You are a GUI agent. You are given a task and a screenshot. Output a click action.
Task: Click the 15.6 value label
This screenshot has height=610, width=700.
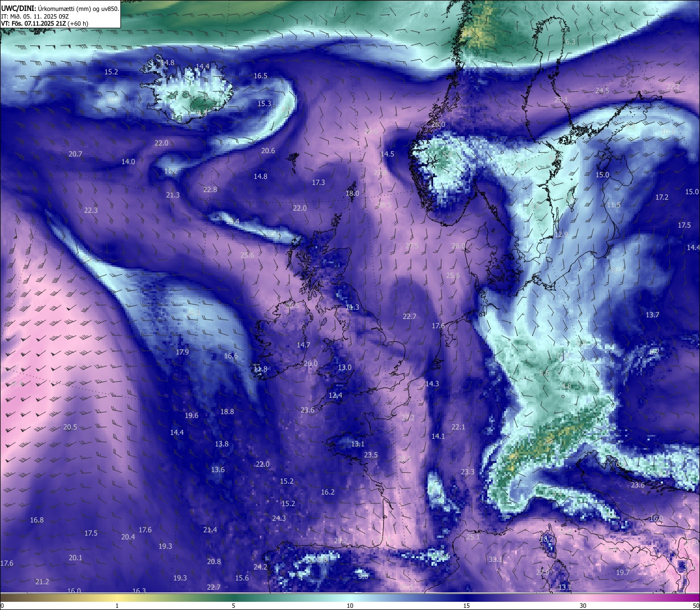[242, 578]
